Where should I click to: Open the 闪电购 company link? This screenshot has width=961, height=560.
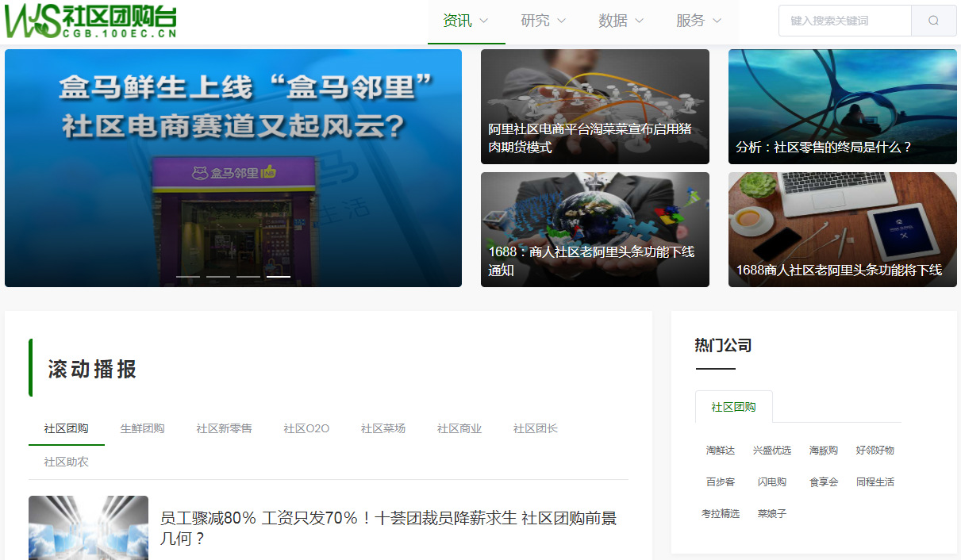pyautogui.click(x=772, y=481)
